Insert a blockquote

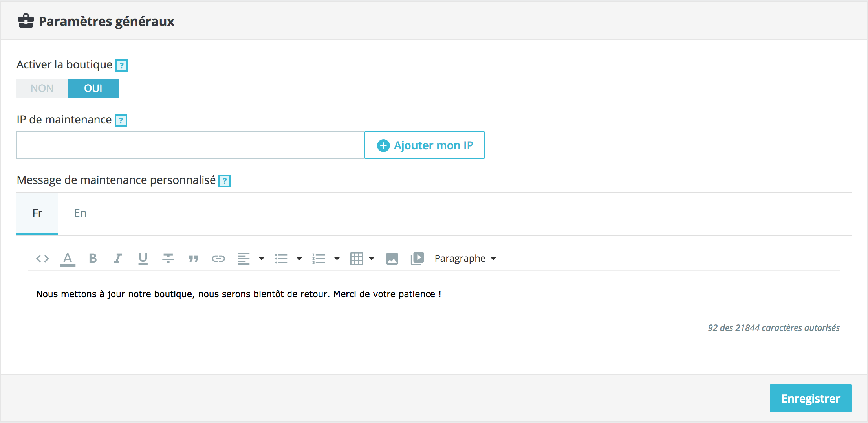click(193, 258)
